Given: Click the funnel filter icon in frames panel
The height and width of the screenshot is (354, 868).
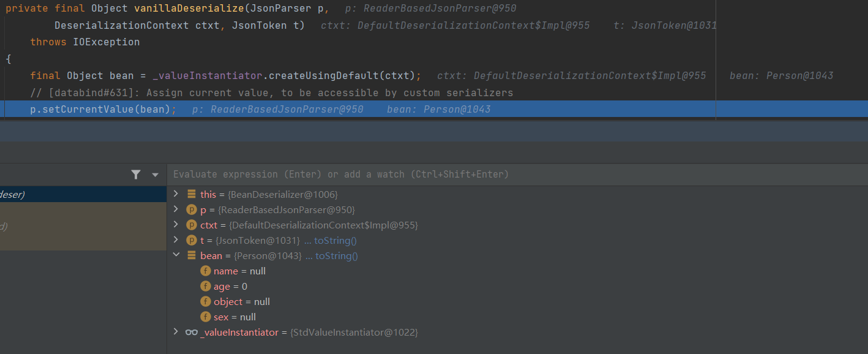Looking at the screenshot, I should click(136, 175).
